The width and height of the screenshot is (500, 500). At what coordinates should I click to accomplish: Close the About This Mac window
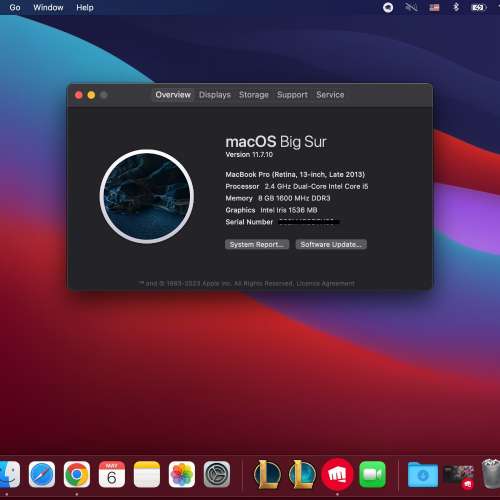(79, 95)
